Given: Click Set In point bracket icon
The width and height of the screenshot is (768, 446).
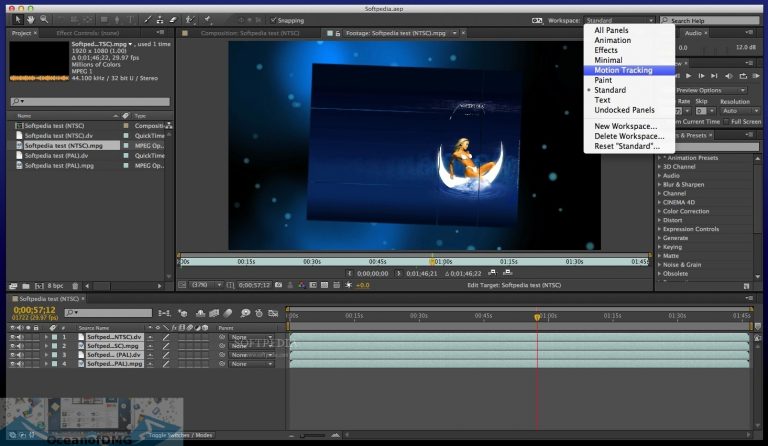Looking at the screenshot, I should tap(349, 273).
